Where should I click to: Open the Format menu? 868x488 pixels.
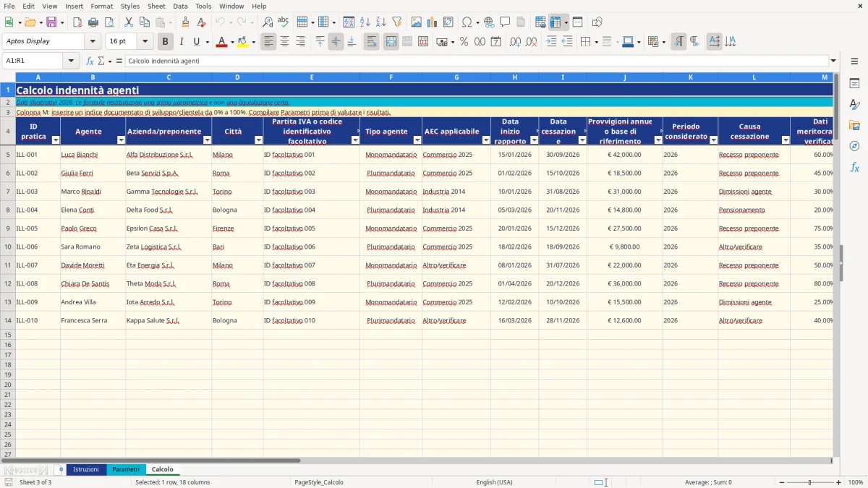(101, 6)
